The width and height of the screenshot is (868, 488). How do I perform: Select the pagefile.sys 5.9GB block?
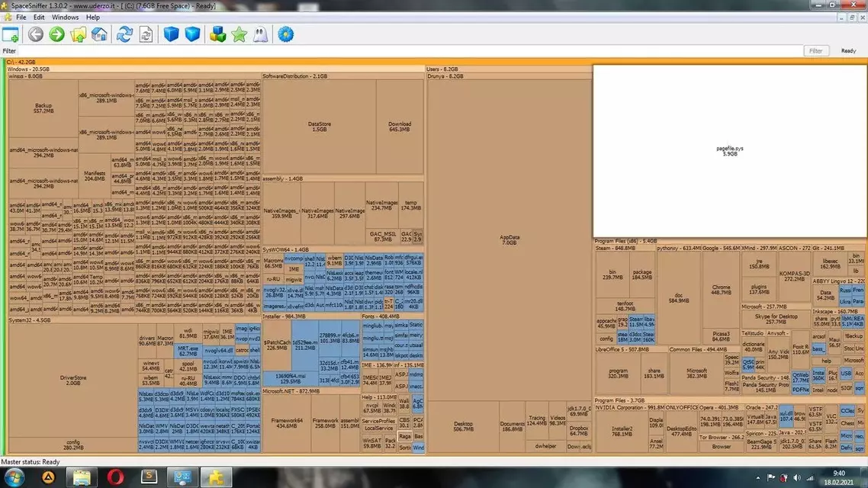(730, 151)
